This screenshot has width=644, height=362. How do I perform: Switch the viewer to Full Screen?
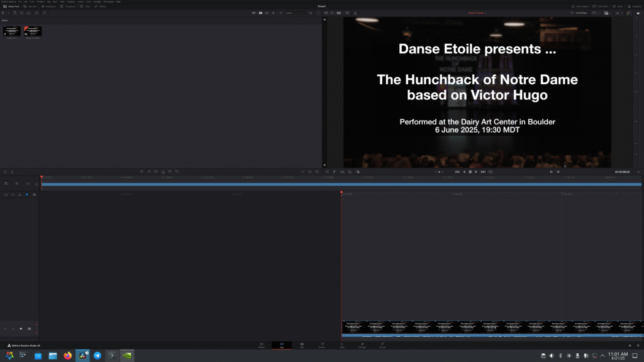(601, 6)
